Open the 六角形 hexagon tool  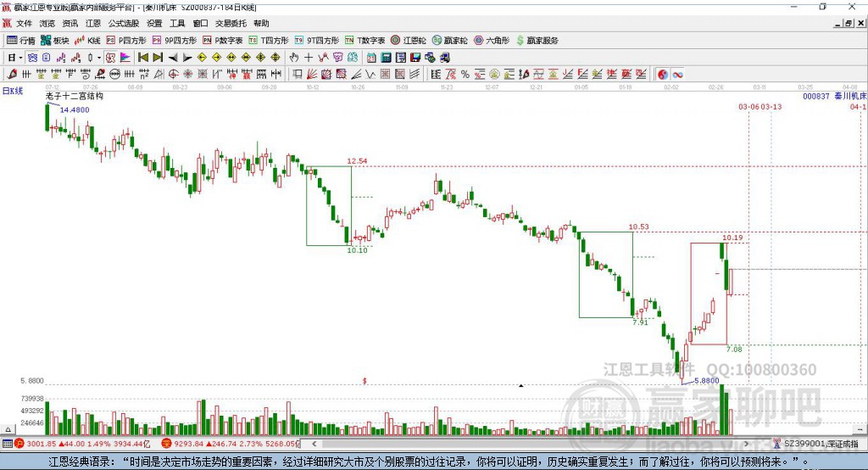492,41
